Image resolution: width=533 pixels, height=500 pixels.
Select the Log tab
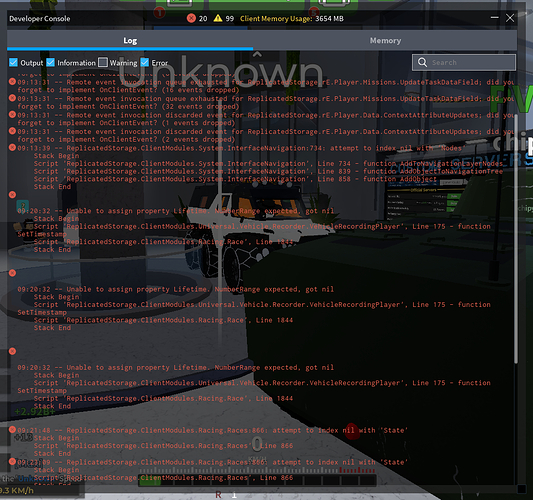coord(130,40)
